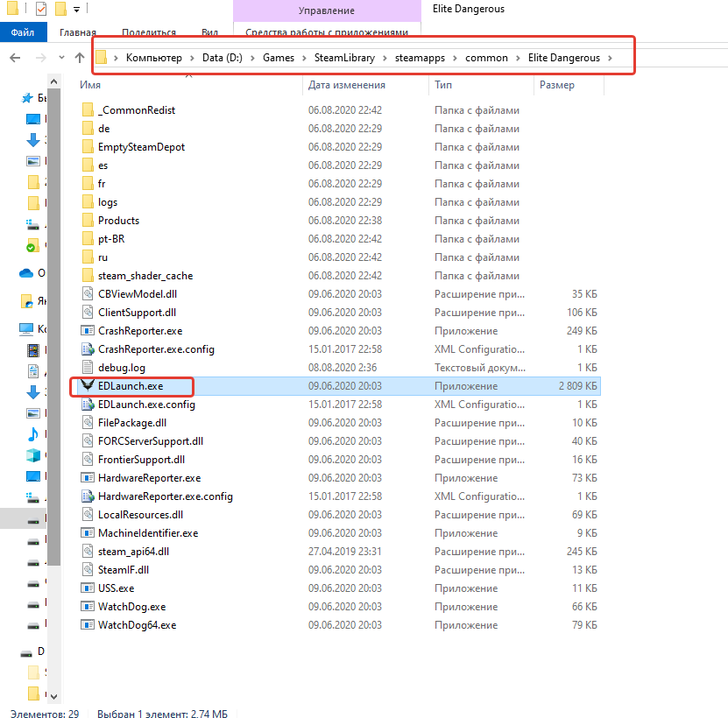Select the EmptySteamDepot folder name
This screenshot has width=728, height=718.
click(x=142, y=146)
